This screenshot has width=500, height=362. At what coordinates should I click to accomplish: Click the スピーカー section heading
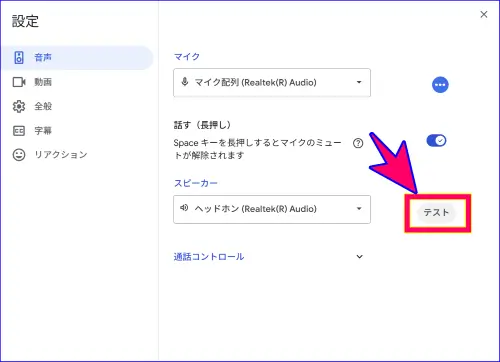196,183
